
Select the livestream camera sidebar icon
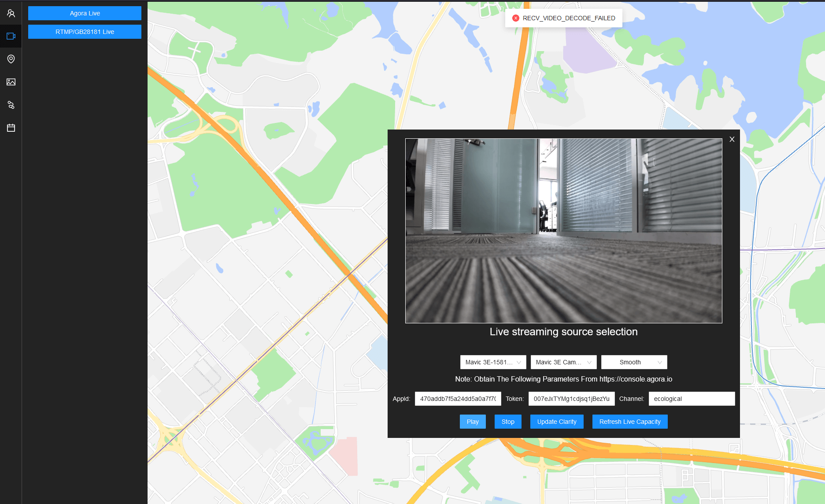(x=11, y=36)
